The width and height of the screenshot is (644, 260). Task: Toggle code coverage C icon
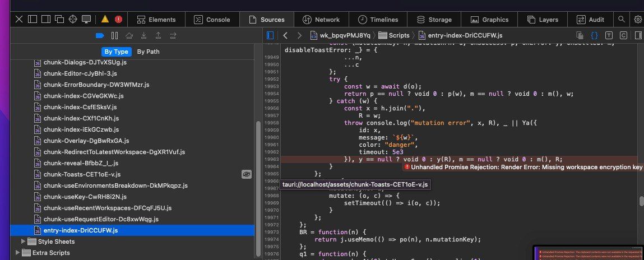(623, 35)
